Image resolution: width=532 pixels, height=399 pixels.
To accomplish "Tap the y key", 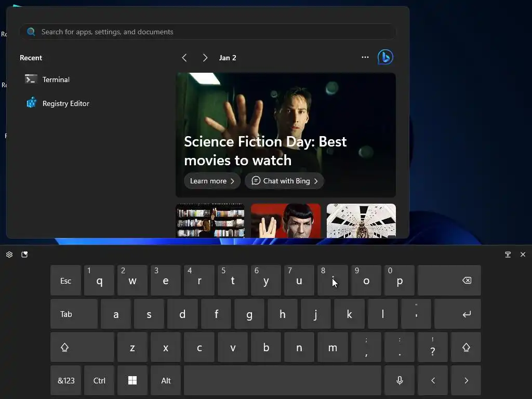I will [265, 280].
